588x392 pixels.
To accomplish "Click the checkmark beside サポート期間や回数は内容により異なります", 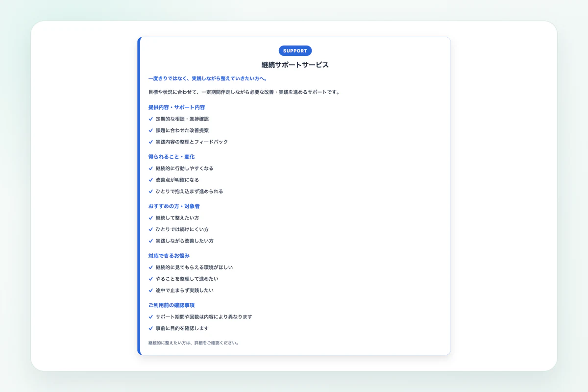I will pyautogui.click(x=150, y=317).
